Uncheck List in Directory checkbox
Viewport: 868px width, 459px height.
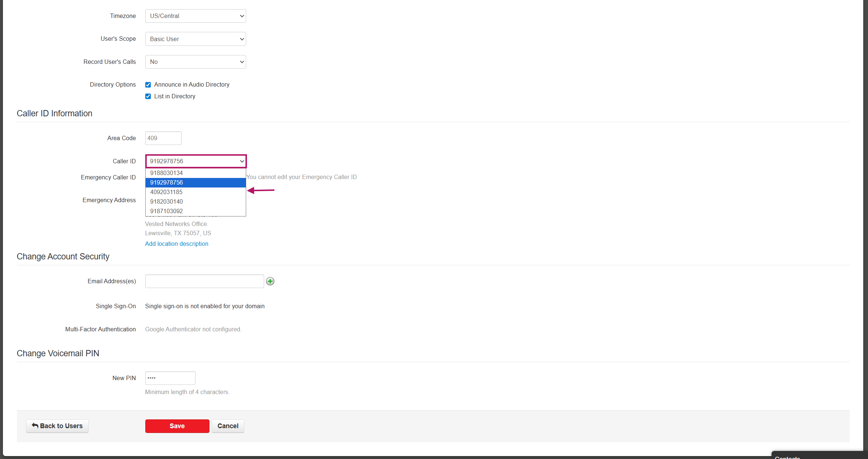(x=148, y=96)
